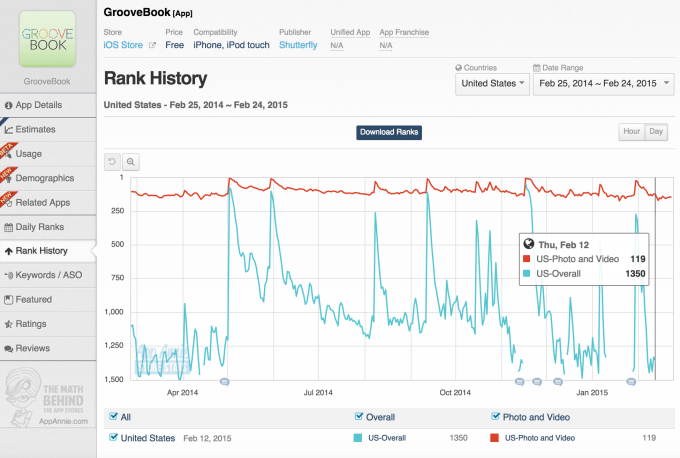This screenshot has height=458, width=680.
Task: Click the GrooveBook app icon thumbnail
Action: click(x=47, y=39)
